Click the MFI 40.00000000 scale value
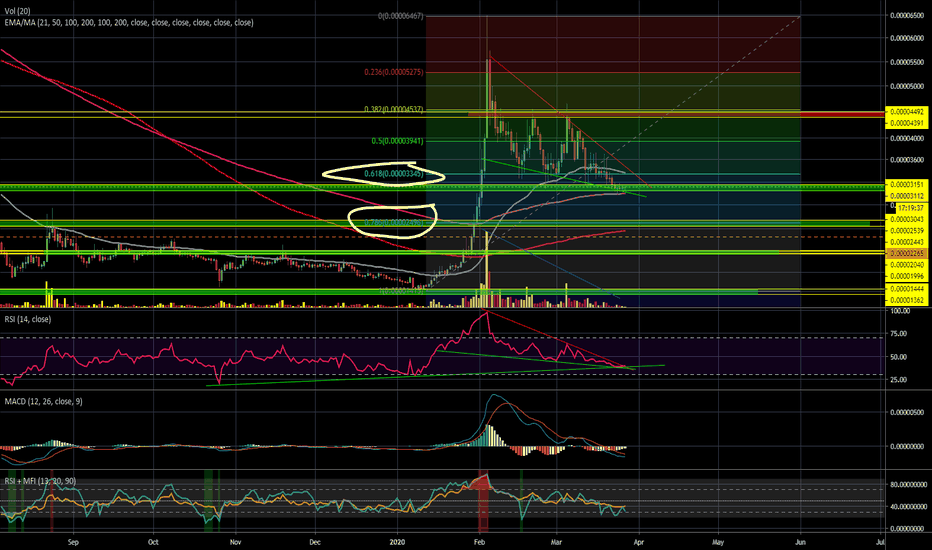 908,507
